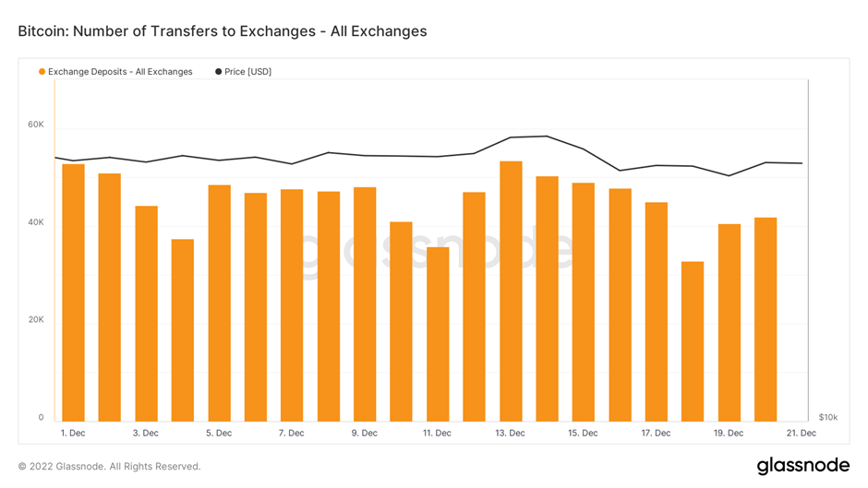Click the 2022 Glassnode copyright text
This screenshot has width=868, height=488.
109,467
